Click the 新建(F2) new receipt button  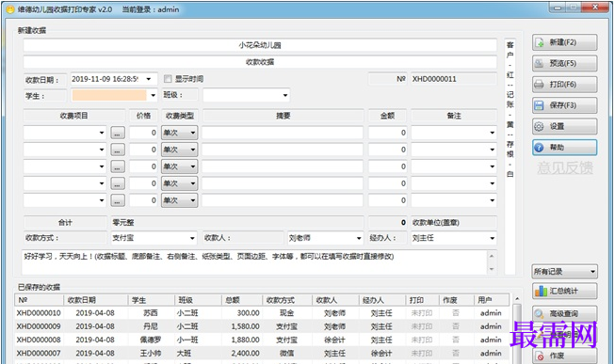point(564,42)
